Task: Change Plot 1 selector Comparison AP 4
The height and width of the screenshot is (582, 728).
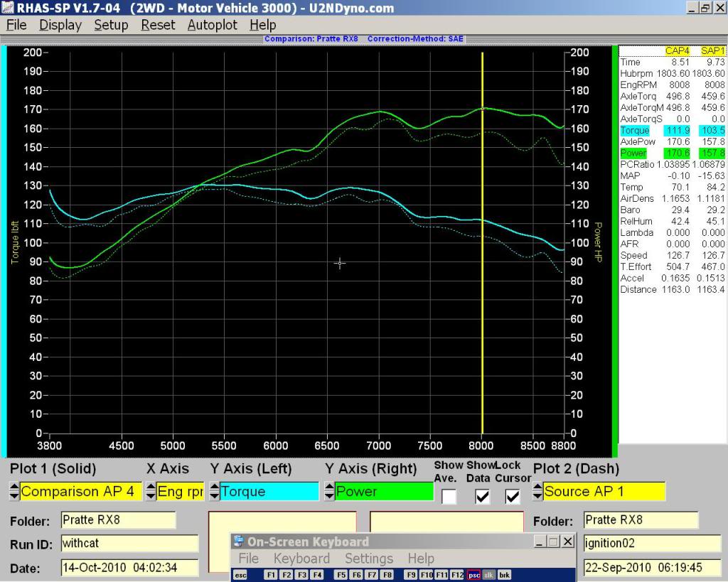Action: point(80,492)
